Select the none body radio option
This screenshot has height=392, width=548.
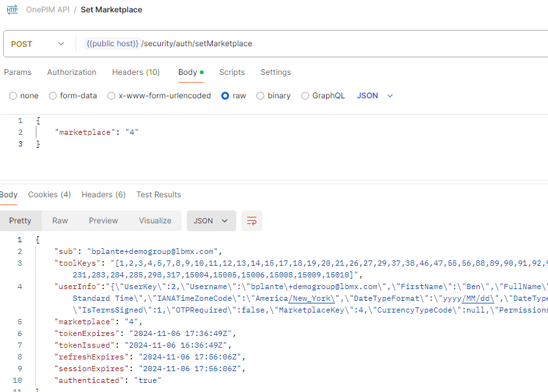coord(13,96)
